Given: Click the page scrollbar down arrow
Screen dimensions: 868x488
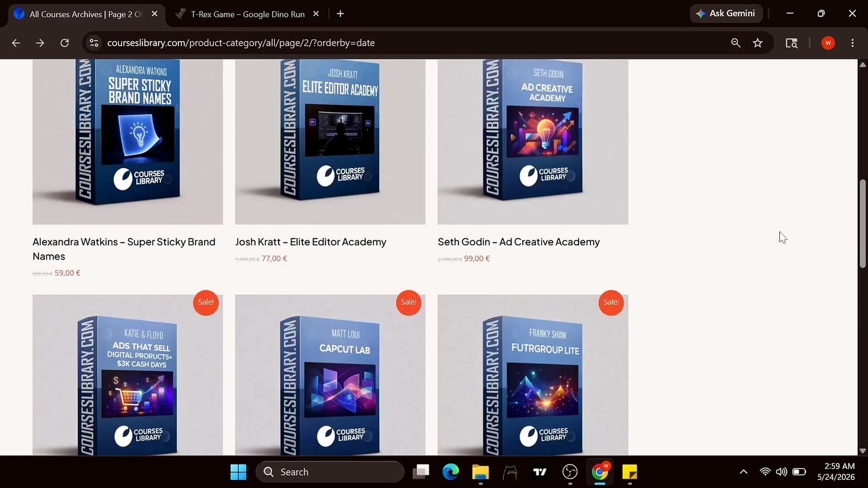Looking at the screenshot, I should click(863, 451).
